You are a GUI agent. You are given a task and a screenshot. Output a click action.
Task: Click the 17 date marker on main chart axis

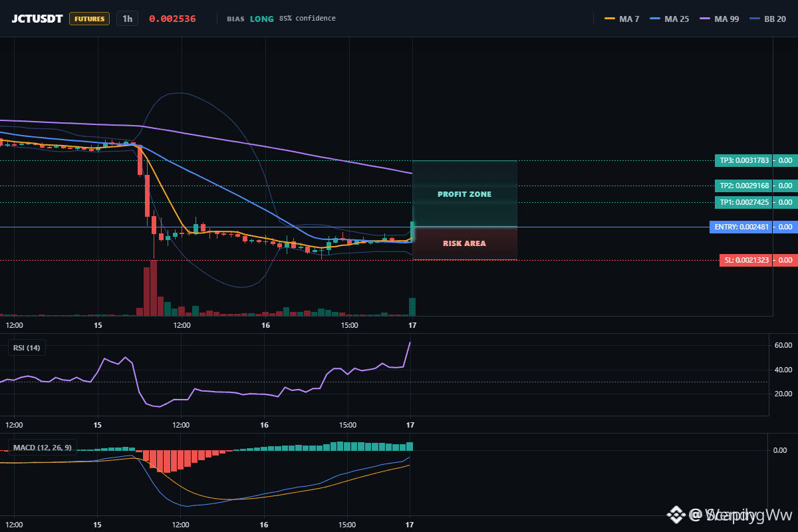tap(412, 325)
